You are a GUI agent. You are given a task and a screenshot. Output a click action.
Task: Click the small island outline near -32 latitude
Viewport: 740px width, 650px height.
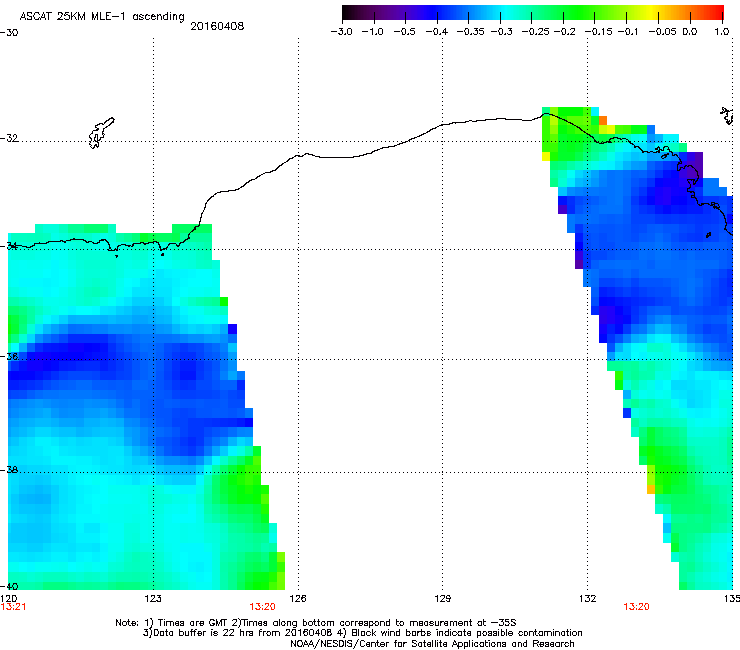[x=101, y=133]
